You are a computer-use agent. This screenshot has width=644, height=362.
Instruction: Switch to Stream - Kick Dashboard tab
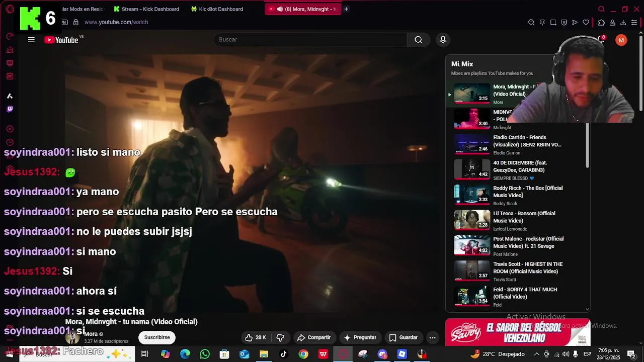[x=146, y=9]
